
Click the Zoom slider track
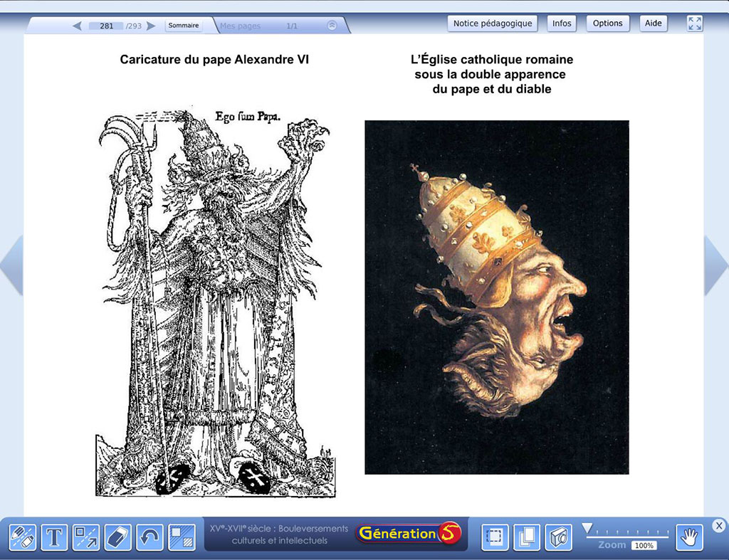626,532
